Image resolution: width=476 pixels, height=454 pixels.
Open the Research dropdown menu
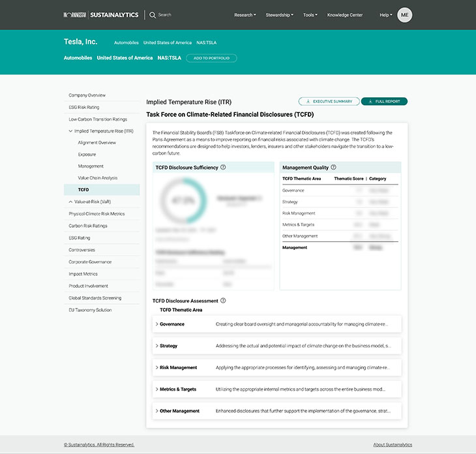tap(245, 14)
